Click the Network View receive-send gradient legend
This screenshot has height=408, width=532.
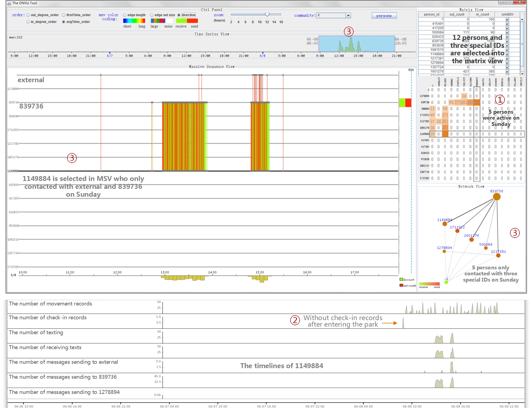[429, 284]
